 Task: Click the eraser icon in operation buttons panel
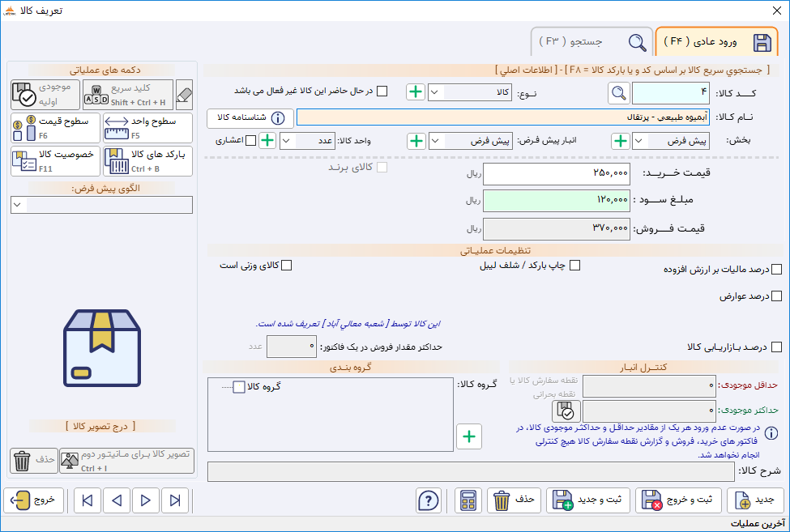[185, 94]
